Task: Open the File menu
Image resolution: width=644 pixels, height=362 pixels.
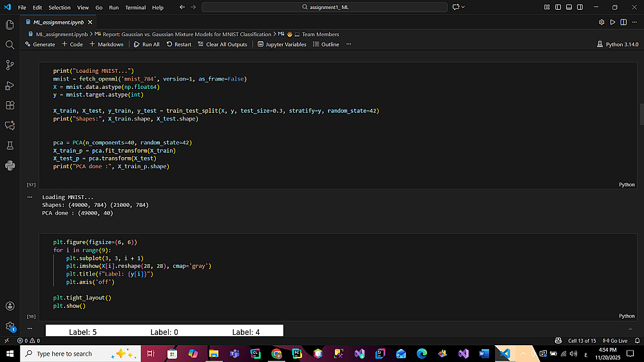Action: [x=22, y=7]
